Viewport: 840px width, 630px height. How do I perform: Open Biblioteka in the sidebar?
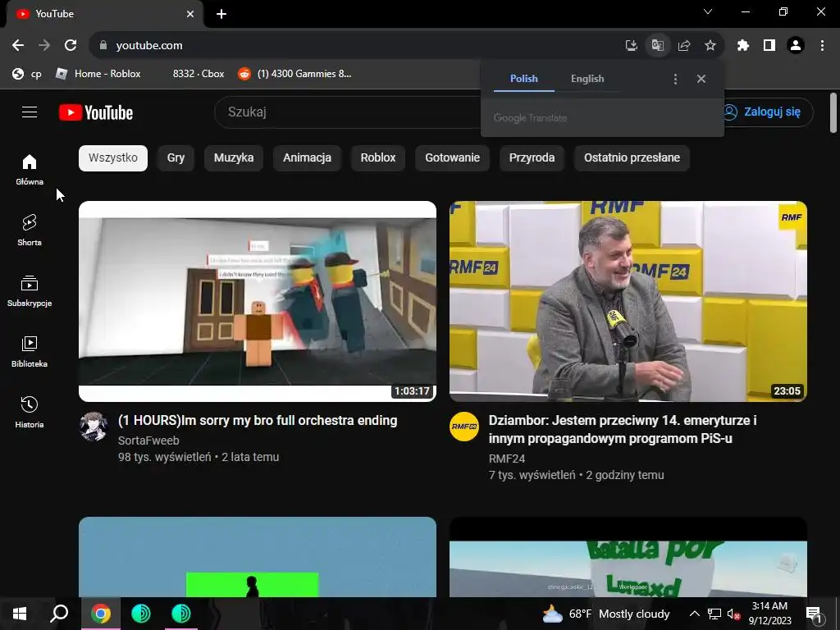[30, 351]
